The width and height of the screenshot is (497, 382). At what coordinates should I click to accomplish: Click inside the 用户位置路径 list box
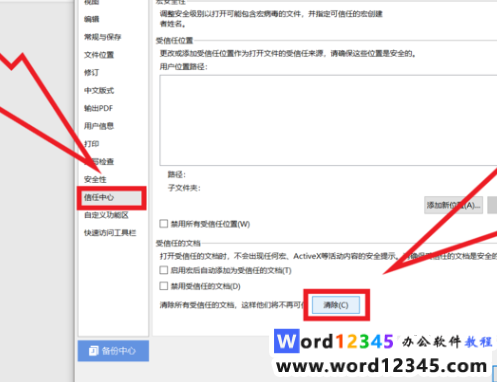(328, 120)
